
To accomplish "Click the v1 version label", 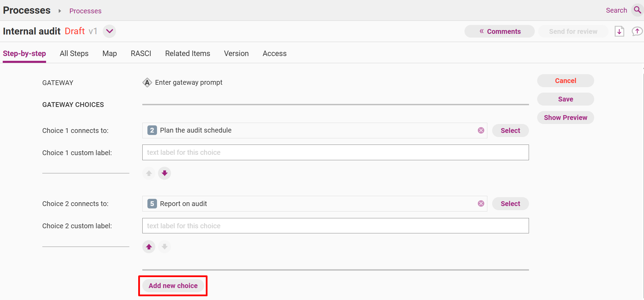I will pos(93,31).
